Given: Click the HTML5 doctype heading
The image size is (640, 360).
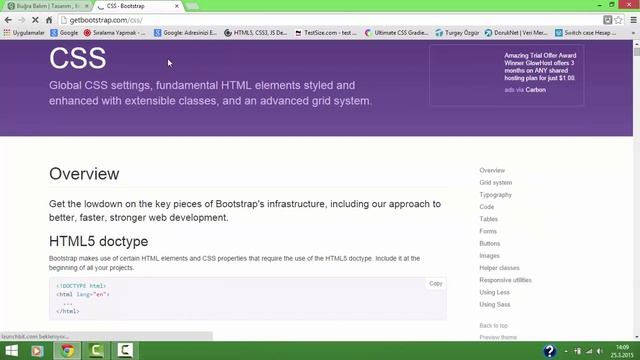Looking at the screenshot, I should (x=98, y=241).
